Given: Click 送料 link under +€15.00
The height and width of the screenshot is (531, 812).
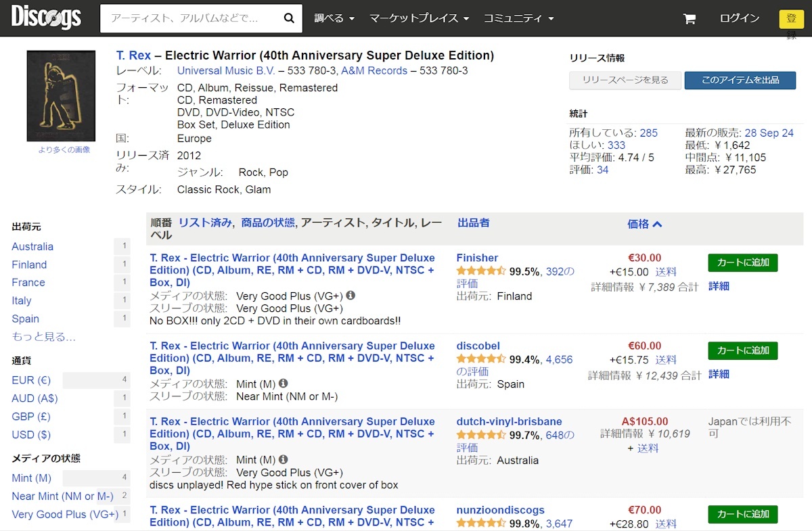Looking at the screenshot, I should pyautogui.click(x=666, y=272).
